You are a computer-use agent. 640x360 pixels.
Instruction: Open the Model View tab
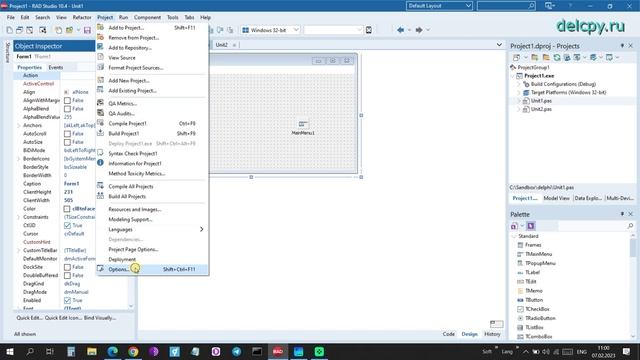[556, 198]
